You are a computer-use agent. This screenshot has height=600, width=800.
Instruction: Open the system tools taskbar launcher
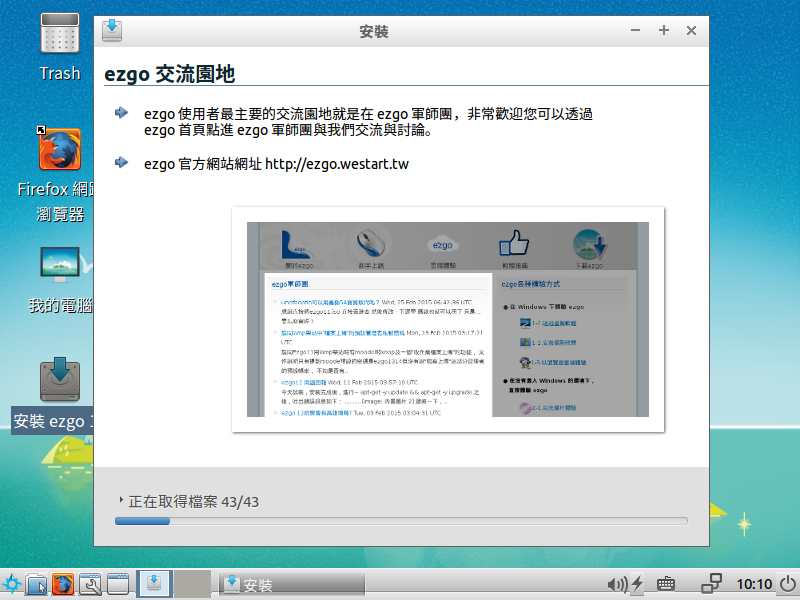tap(90, 584)
